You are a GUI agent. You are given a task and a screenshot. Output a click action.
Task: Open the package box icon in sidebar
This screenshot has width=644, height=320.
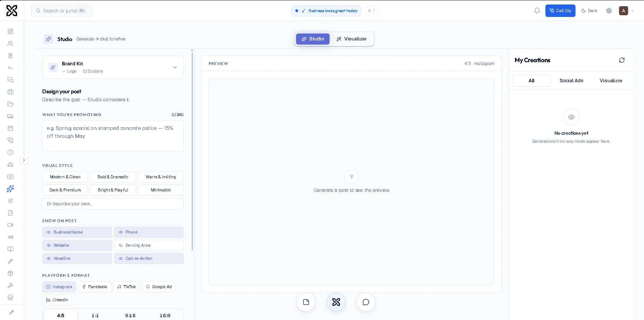point(10,273)
